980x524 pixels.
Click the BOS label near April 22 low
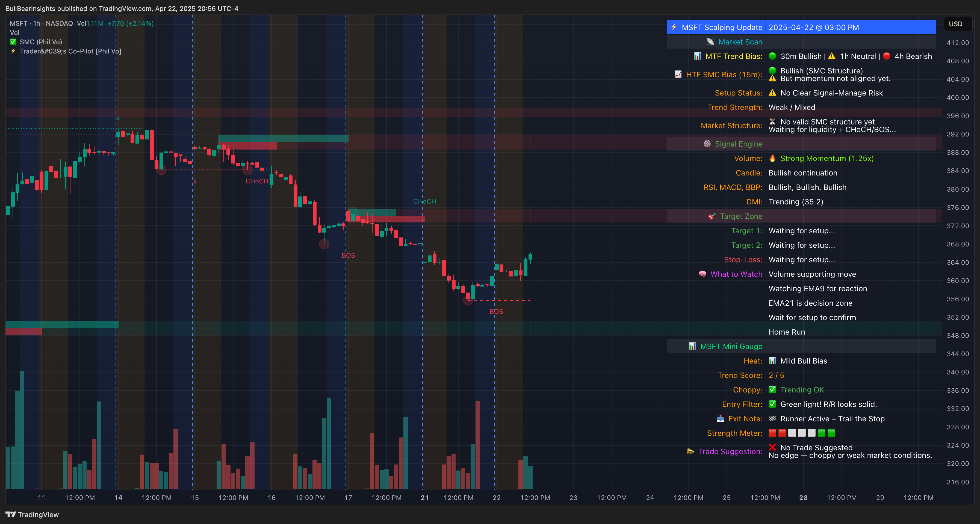pos(496,311)
